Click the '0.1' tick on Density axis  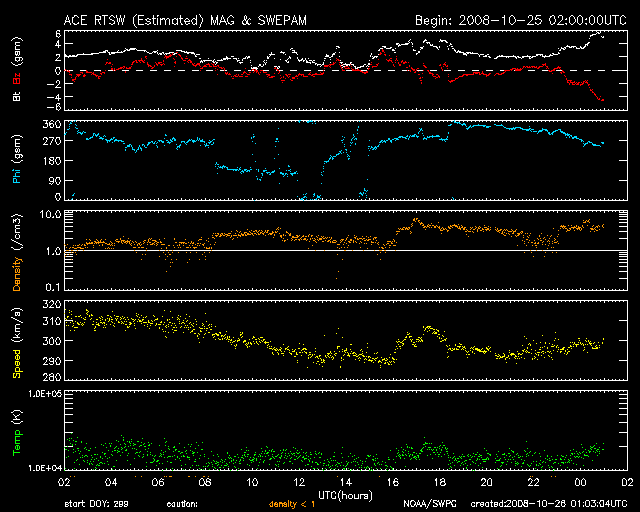[53, 287]
